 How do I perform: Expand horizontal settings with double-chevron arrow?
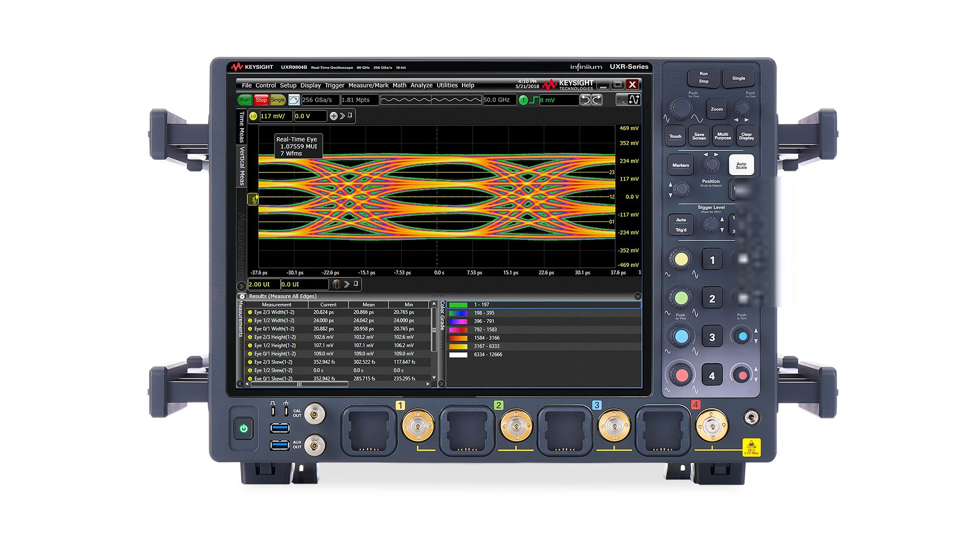click(347, 284)
